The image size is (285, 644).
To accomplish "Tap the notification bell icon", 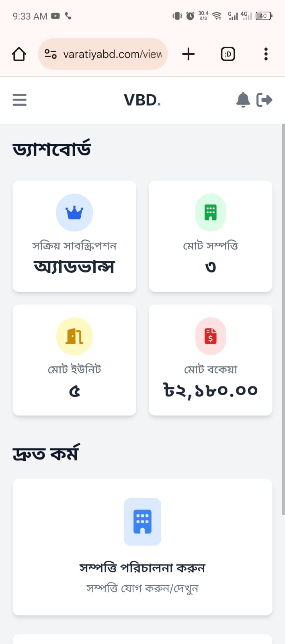I will point(243,100).
